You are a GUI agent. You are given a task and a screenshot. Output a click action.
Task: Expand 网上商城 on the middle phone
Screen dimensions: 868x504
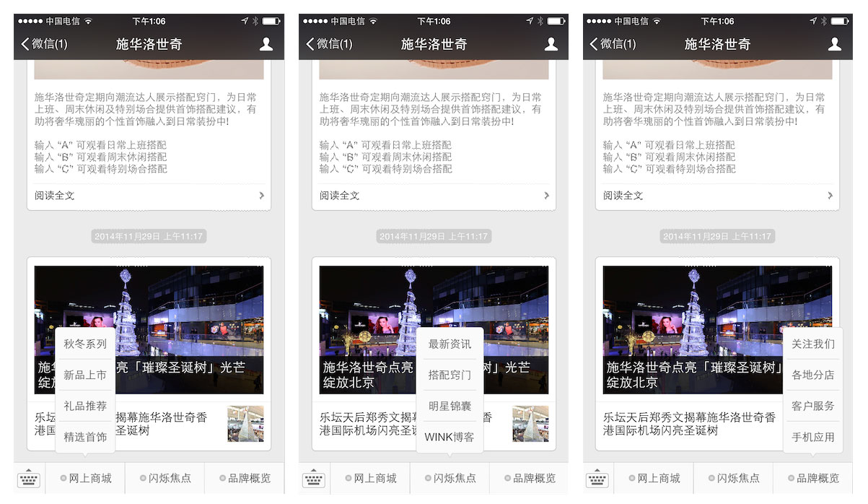click(x=370, y=478)
